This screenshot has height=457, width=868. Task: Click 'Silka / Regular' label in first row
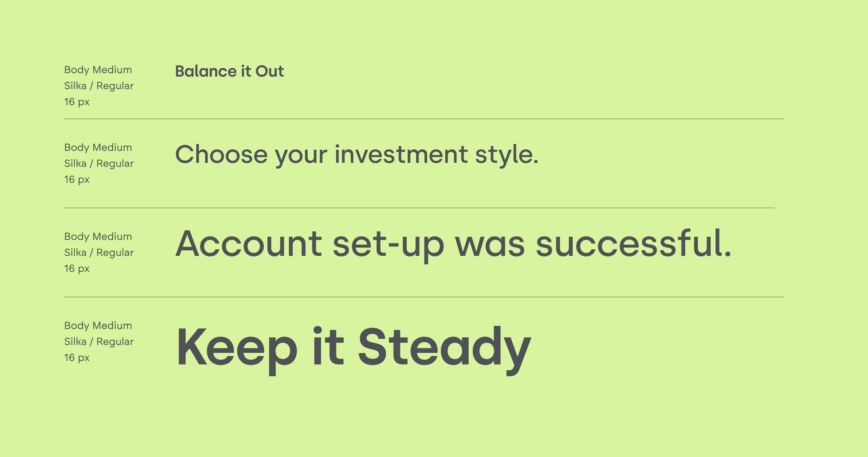pyautogui.click(x=99, y=86)
